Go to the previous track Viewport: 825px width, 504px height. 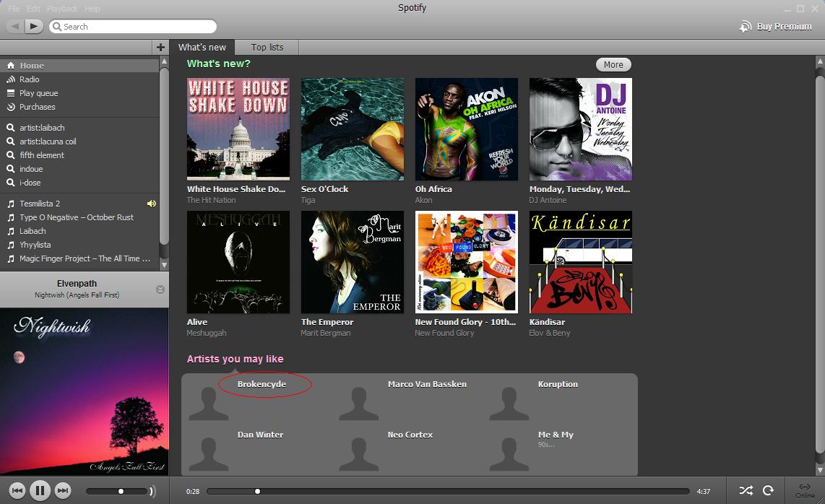pyautogui.click(x=18, y=491)
